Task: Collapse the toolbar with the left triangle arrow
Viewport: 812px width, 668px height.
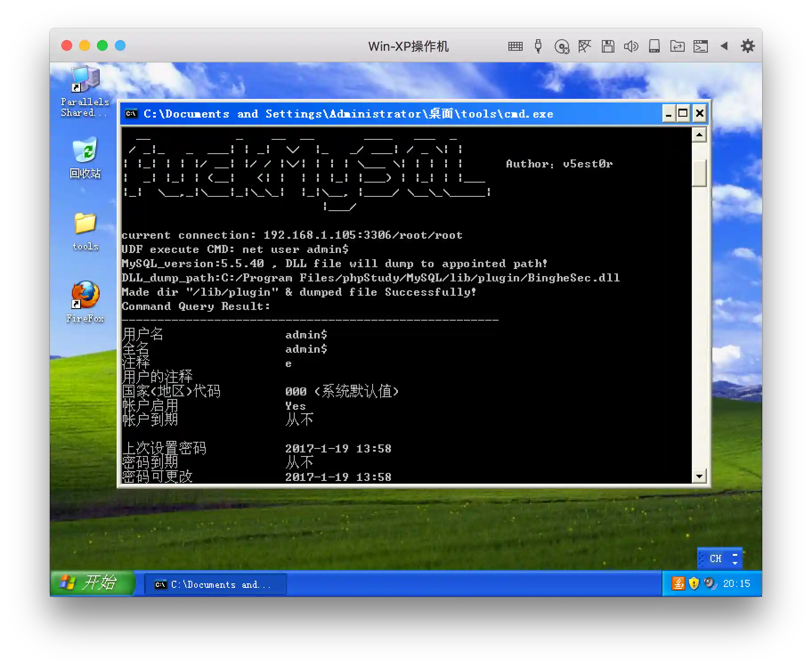Action: coord(724,46)
